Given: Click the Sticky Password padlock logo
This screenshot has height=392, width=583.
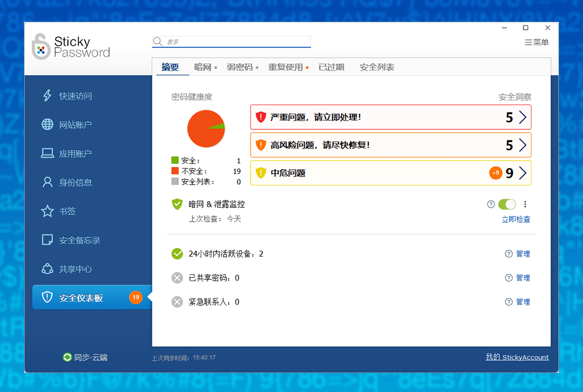Looking at the screenshot, I should (41, 47).
